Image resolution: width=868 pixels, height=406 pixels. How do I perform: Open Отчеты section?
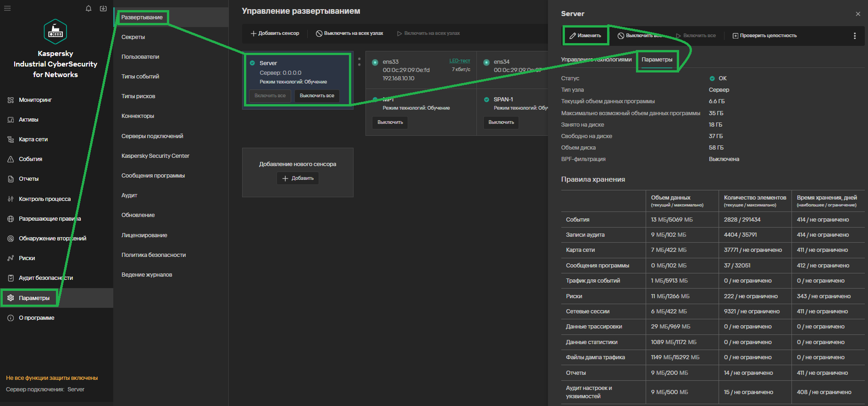(28, 178)
